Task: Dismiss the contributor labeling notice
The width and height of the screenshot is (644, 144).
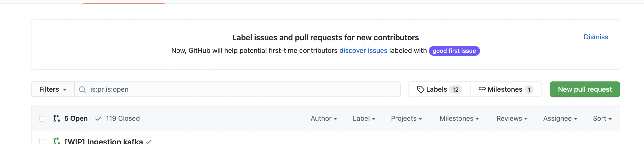Action: 596,37
